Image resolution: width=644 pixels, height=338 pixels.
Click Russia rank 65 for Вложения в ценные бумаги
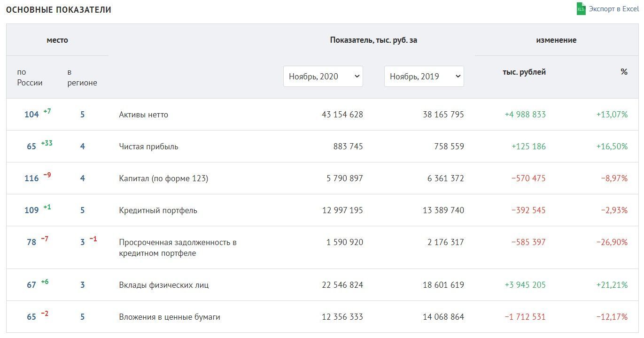pos(31,317)
